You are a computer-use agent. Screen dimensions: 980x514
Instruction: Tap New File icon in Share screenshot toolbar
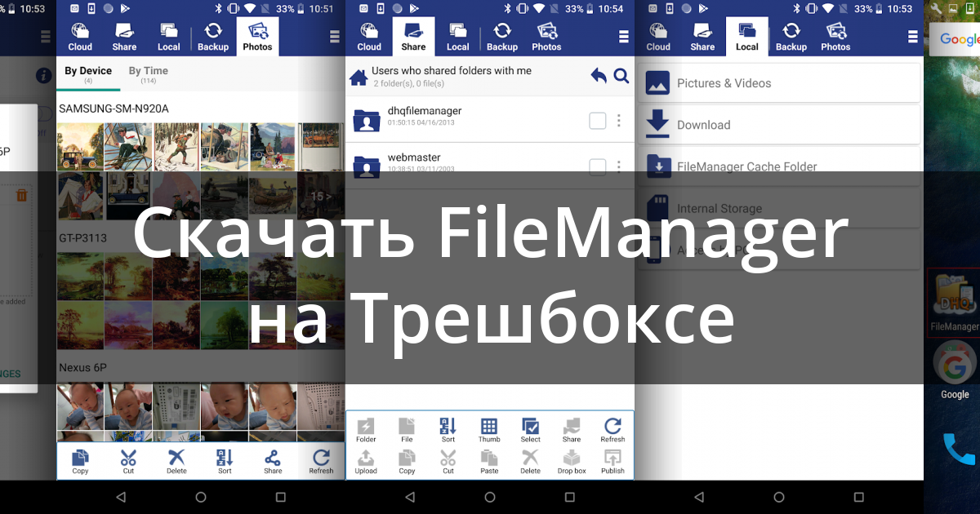click(x=407, y=430)
